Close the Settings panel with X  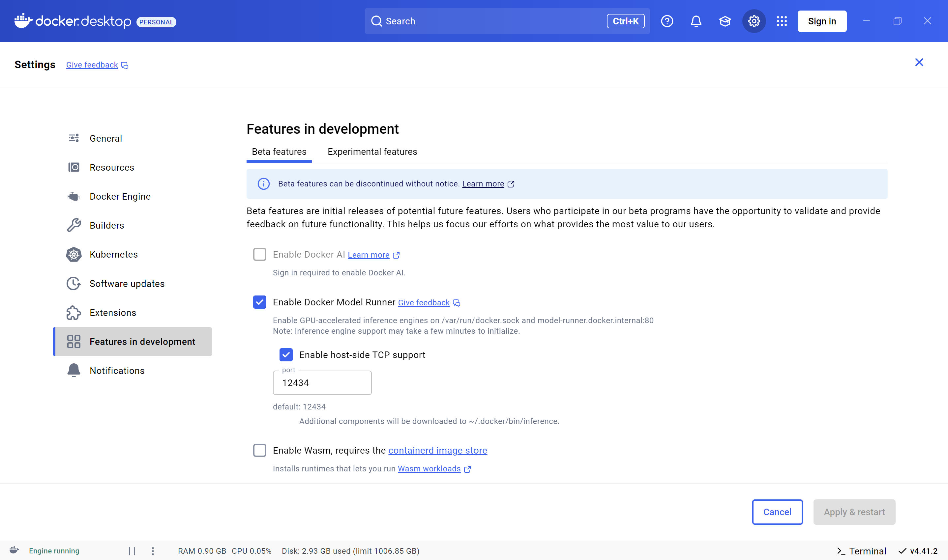click(919, 62)
